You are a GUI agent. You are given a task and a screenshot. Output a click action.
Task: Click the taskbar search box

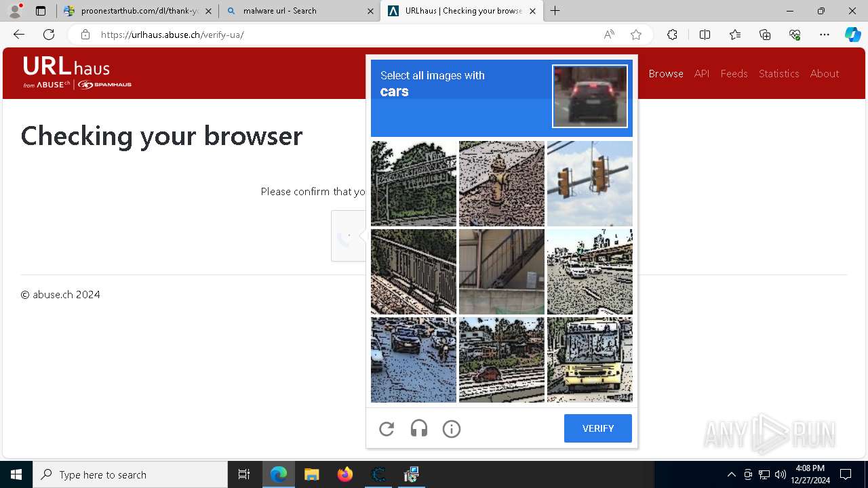(x=130, y=474)
